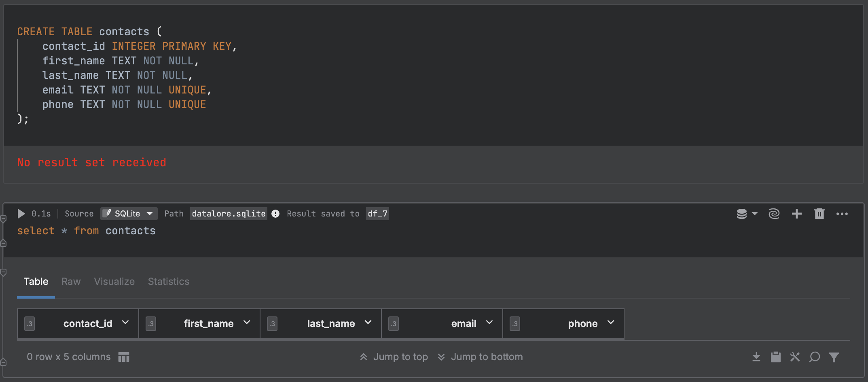Click the warning icon next to datalore.sqlite
The height and width of the screenshot is (382, 868).
tap(275, 214)
